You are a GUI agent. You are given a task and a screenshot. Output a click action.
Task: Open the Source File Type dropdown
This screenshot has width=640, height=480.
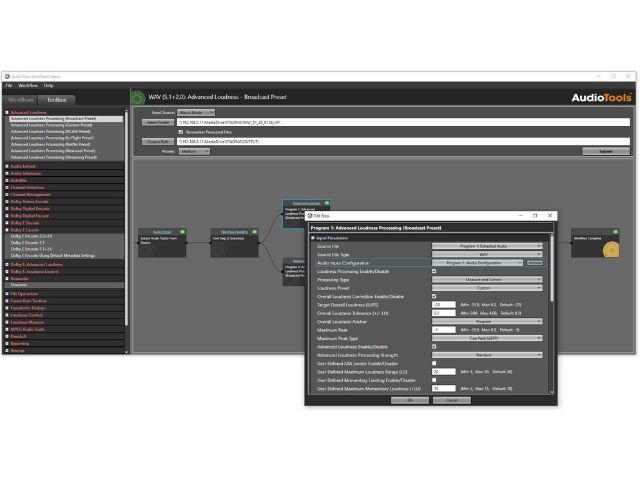(487, 254)
